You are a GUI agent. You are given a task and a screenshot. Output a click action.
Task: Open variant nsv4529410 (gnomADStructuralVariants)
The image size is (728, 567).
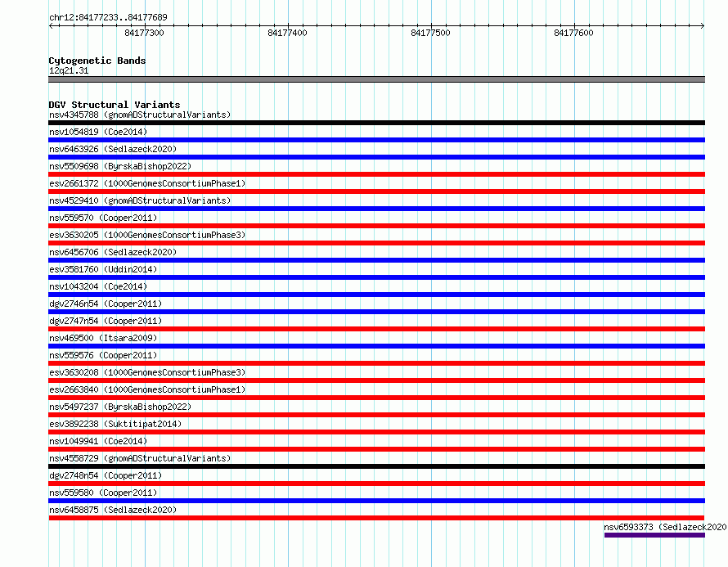[140, 200]
